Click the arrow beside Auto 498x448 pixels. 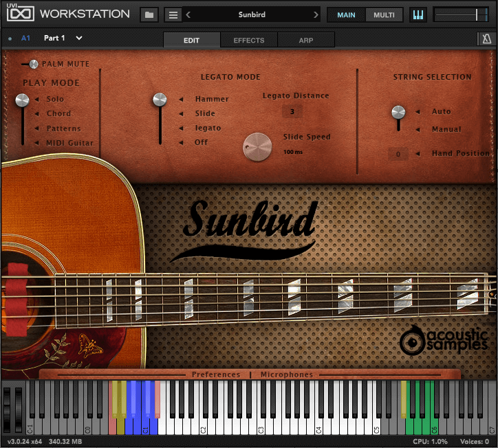tap(418, 112)
